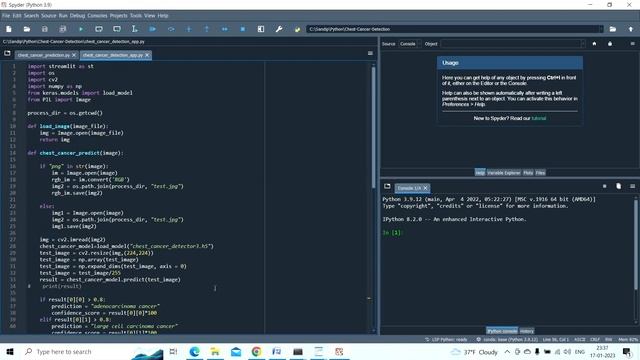Open the Projects menu
Screen dimensions: 640x360
click(x=118, y=16)
